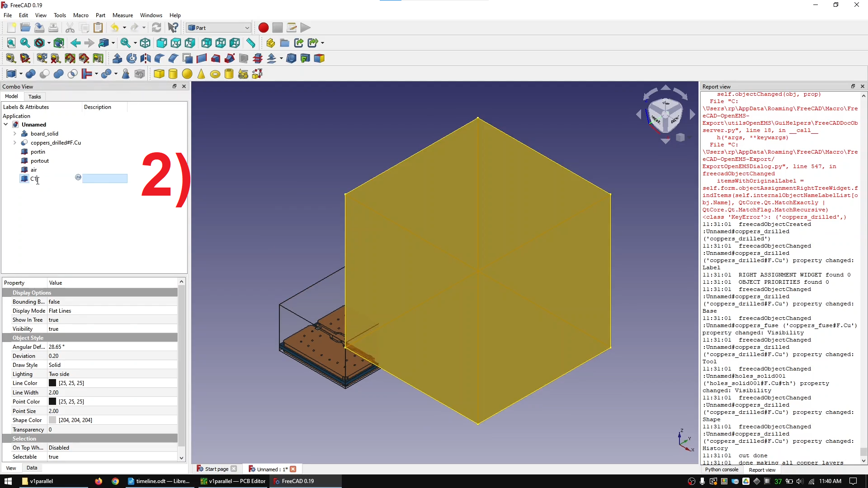Apply fillet to selected edges
Screen dimensions: 868x488
pos(159,58)
